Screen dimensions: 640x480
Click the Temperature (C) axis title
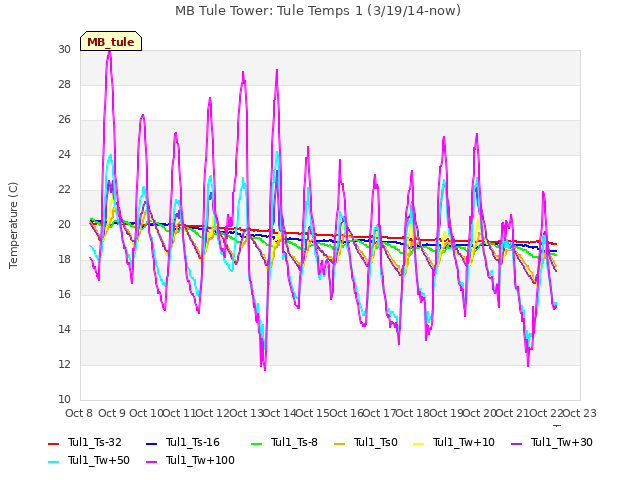[x=13, y=225]
